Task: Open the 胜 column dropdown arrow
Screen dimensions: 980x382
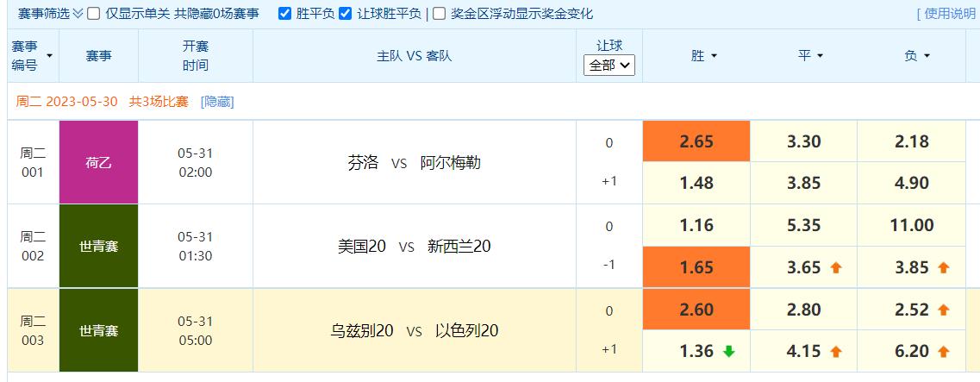Action: pos(715,56)
